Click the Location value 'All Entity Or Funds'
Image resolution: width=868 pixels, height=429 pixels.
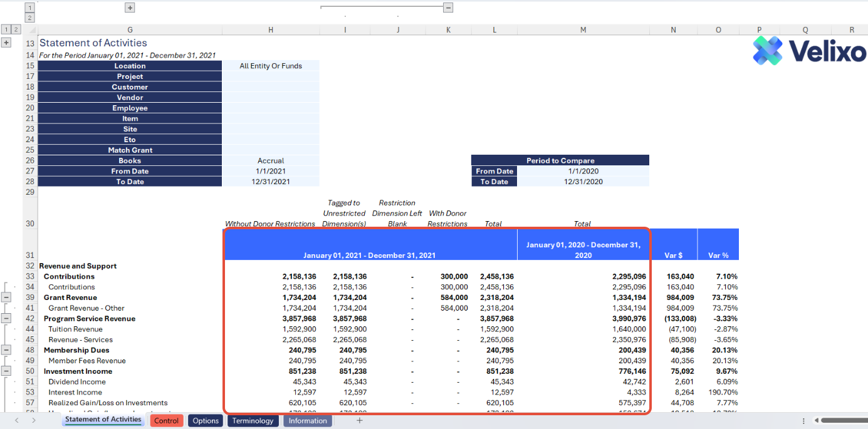[271, 66]
